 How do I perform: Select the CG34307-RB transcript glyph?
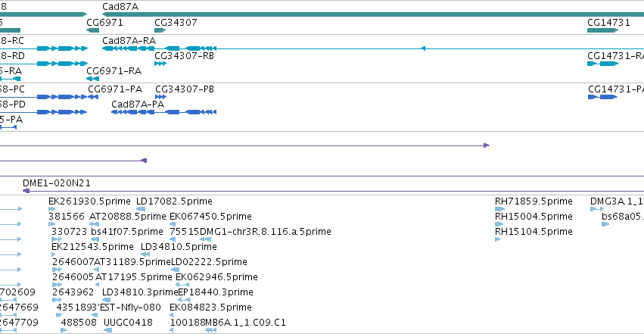click(x=160, y=64)
